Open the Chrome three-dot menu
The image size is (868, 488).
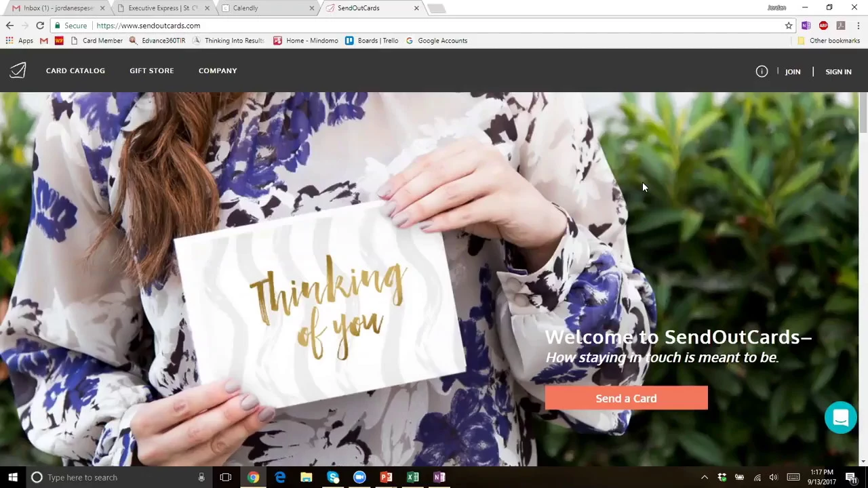[858, 26]
